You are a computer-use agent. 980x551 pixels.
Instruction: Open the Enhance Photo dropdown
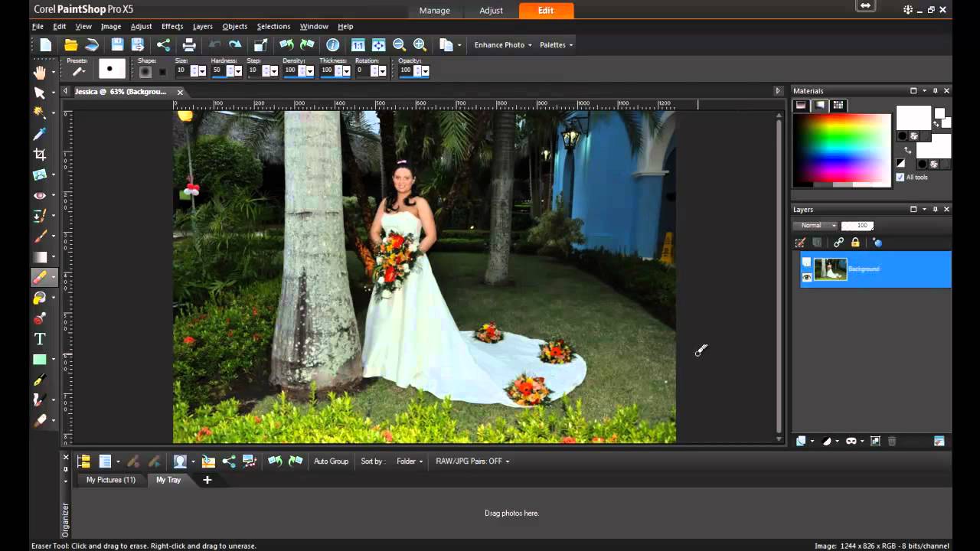click(x=502, y=45)
